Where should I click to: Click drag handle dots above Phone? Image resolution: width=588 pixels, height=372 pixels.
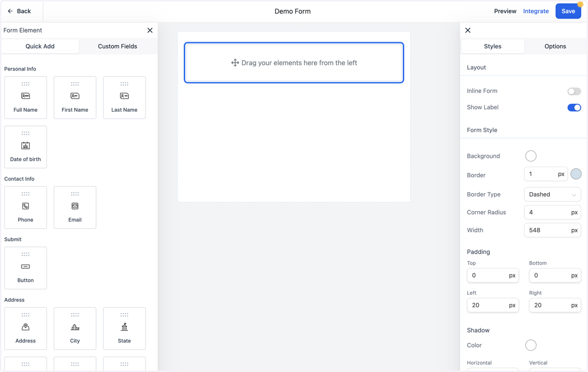tap(25, 194)
